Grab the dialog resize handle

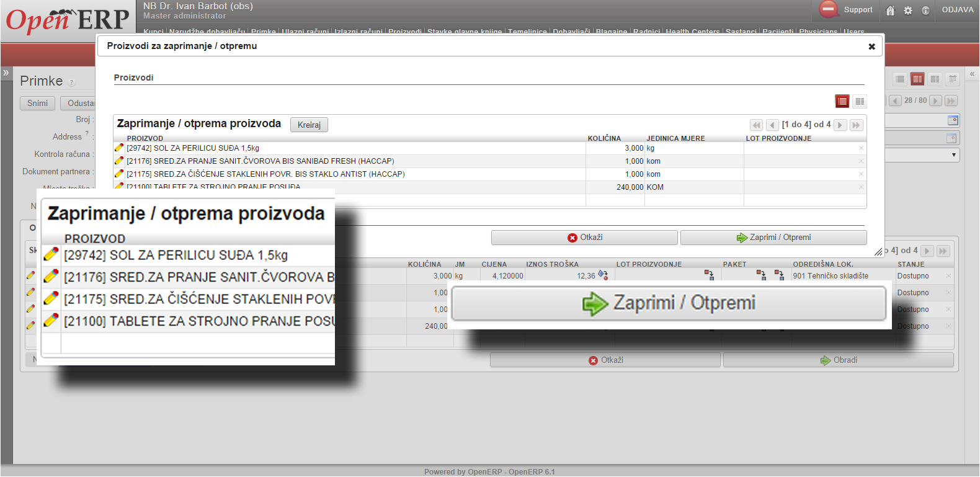click(x=878, y=252)
